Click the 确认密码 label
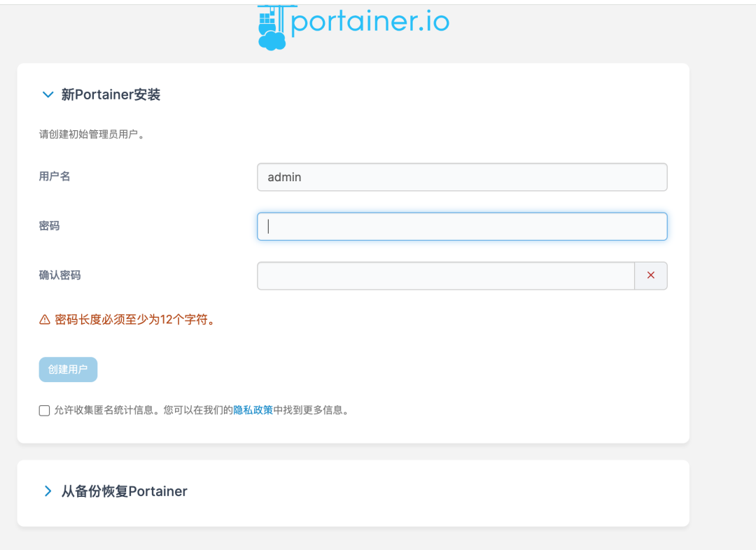756x550 pixels. [59, 275]
